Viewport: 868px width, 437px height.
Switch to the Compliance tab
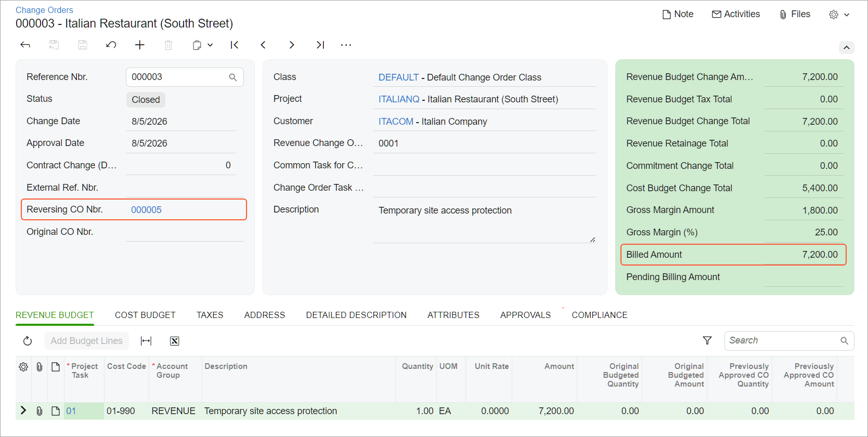[x=600, y=315]
